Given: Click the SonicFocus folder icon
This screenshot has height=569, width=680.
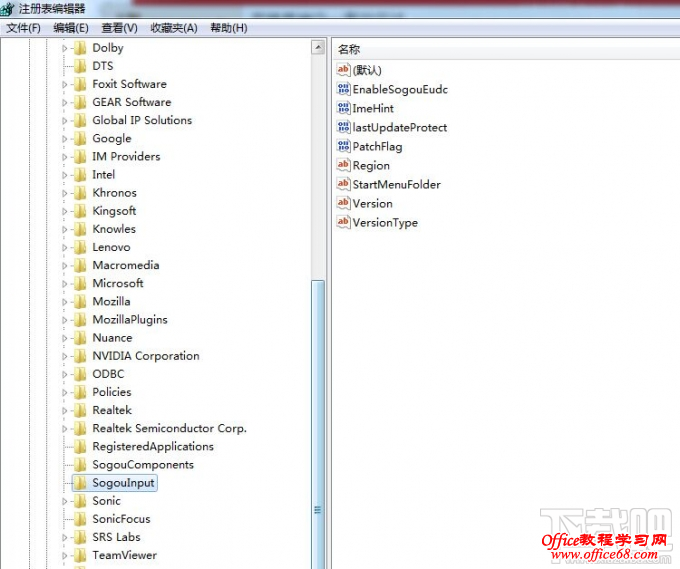Looking at the screenshot, I should pyautogui.click(x=80, y=519).
